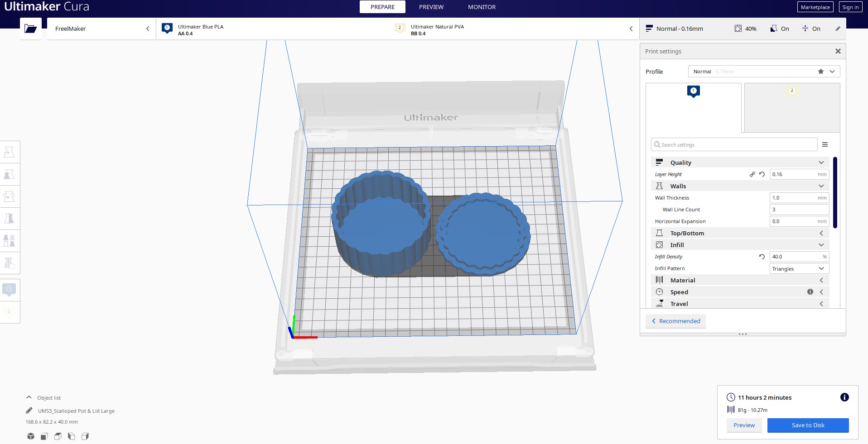This screenshot has height=444, width=868.
Task: Click info icon next to print time
Action: (844, 397)
